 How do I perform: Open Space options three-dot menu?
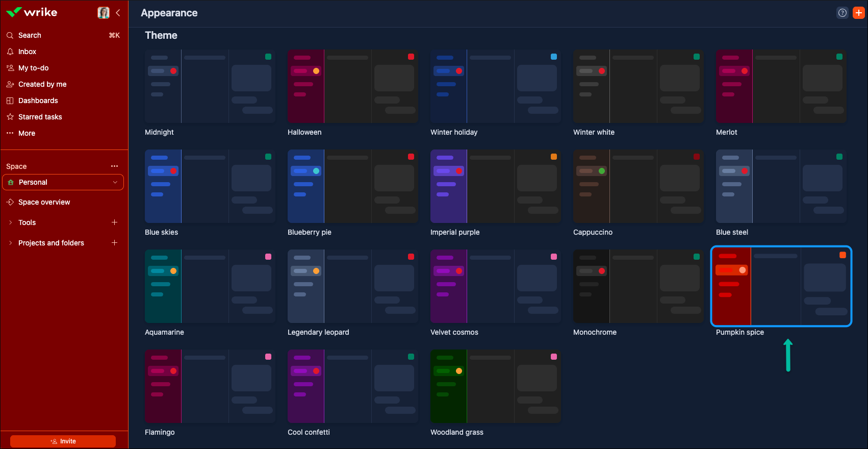point(114,166)
